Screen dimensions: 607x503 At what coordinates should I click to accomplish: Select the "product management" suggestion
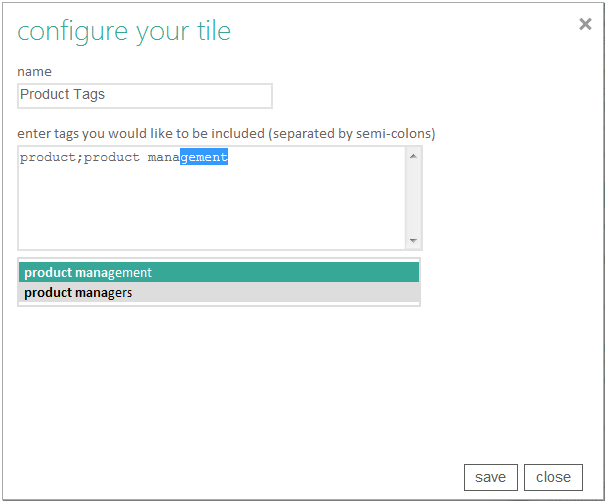[88, 272]
